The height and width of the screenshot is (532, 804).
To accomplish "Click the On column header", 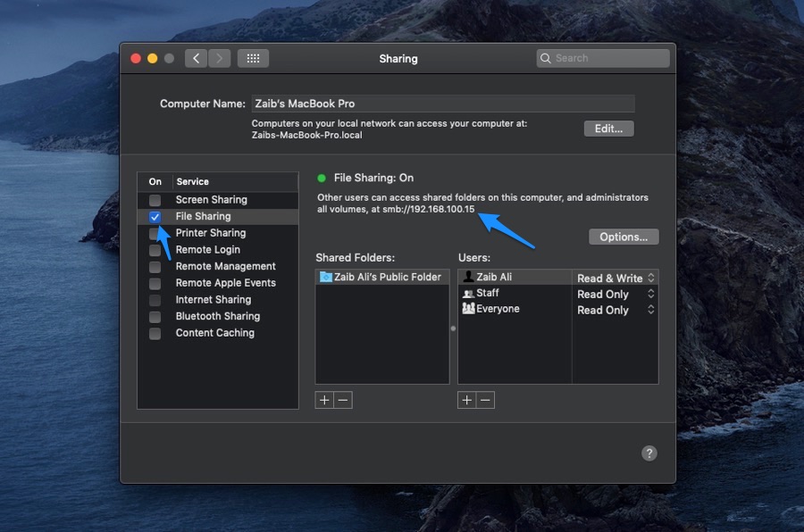I will coord(155,181).
